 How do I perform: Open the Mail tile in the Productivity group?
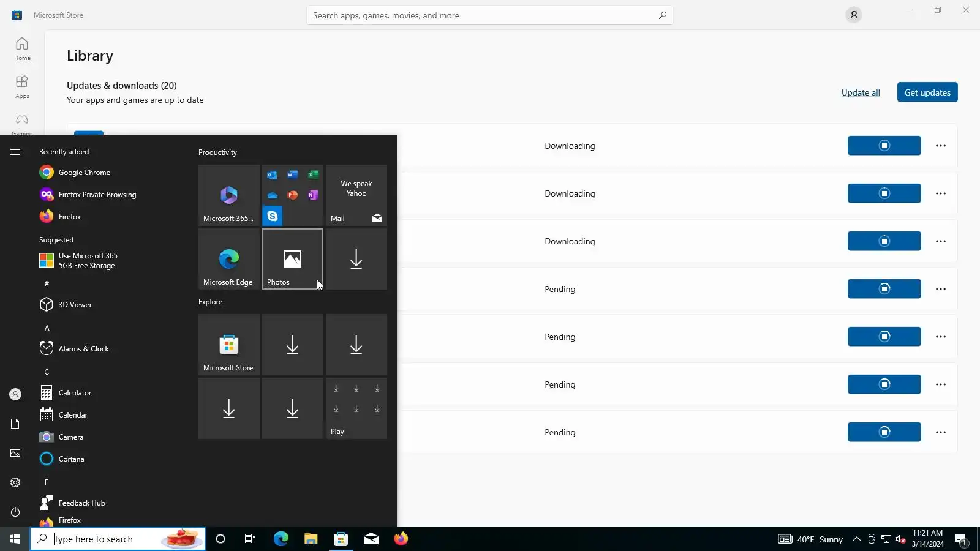pyautogui.click(x=356, y=195)
